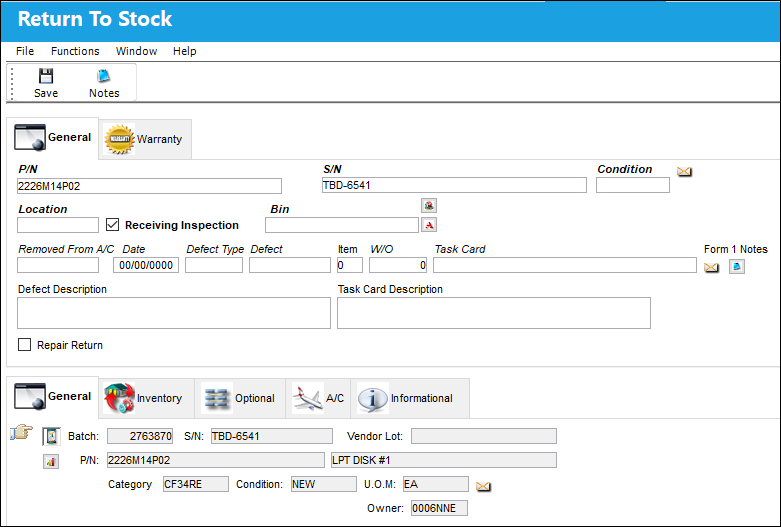This screenshot has width=781, height=527.
Task: Click the chart icon left of lower P/N
Action: pos(51,461)
